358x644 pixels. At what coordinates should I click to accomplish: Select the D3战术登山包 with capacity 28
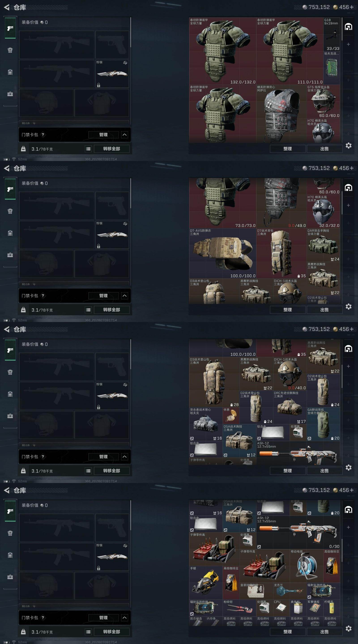[214, 382]
